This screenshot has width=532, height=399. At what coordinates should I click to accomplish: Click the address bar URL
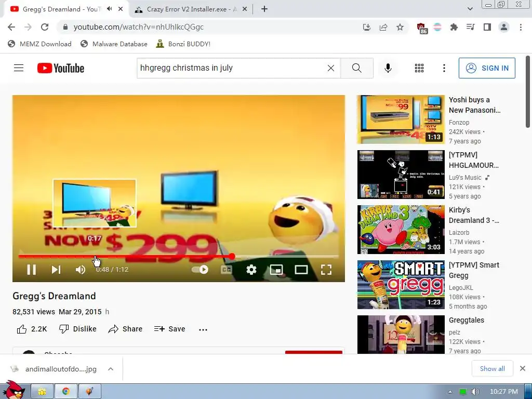138,27
